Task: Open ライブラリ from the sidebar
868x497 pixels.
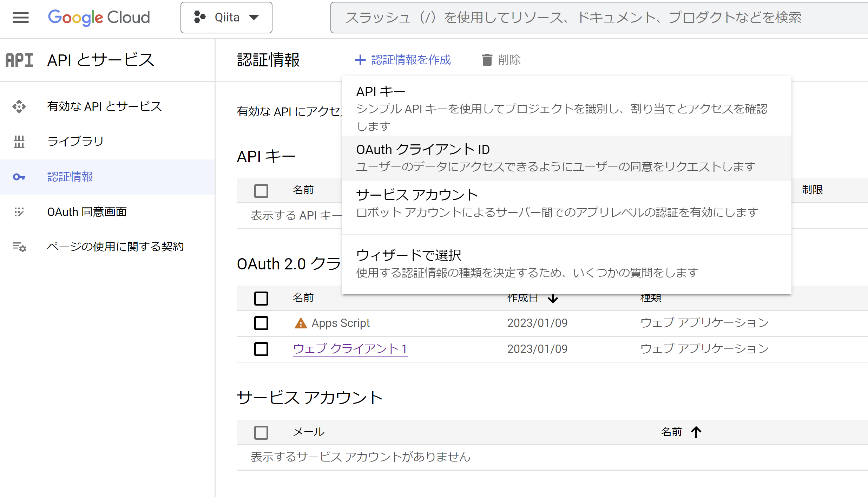Action: 75,141
